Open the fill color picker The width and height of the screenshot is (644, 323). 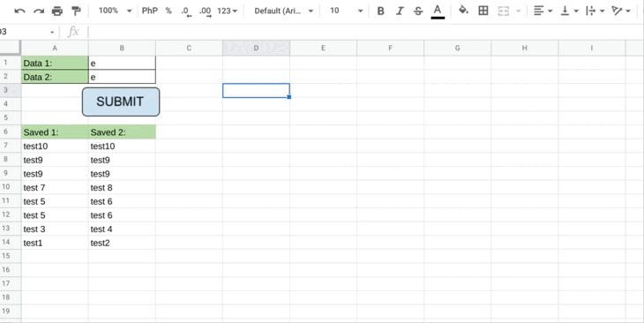(x=463, y=11)
